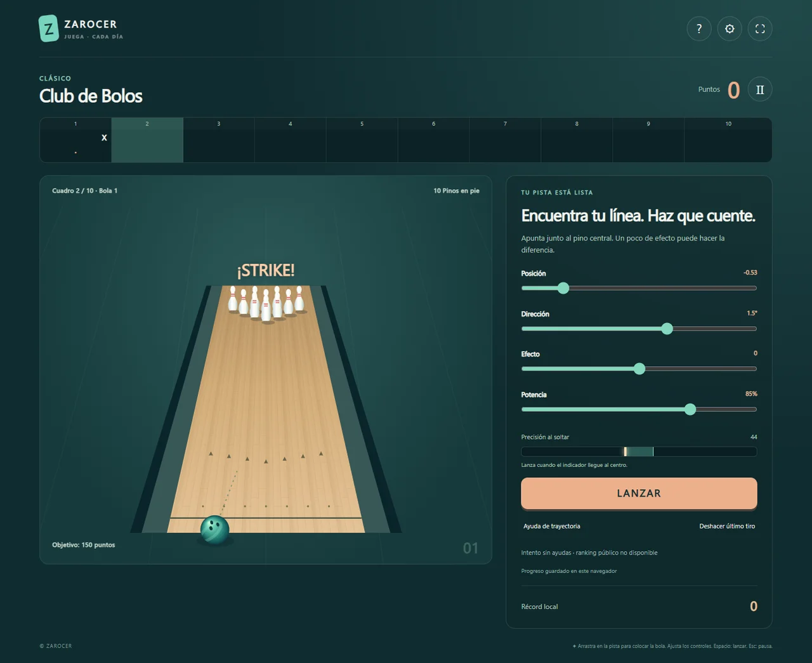
Task: Click the "10 Pinos en pie" label
Action: coord(456,190)
